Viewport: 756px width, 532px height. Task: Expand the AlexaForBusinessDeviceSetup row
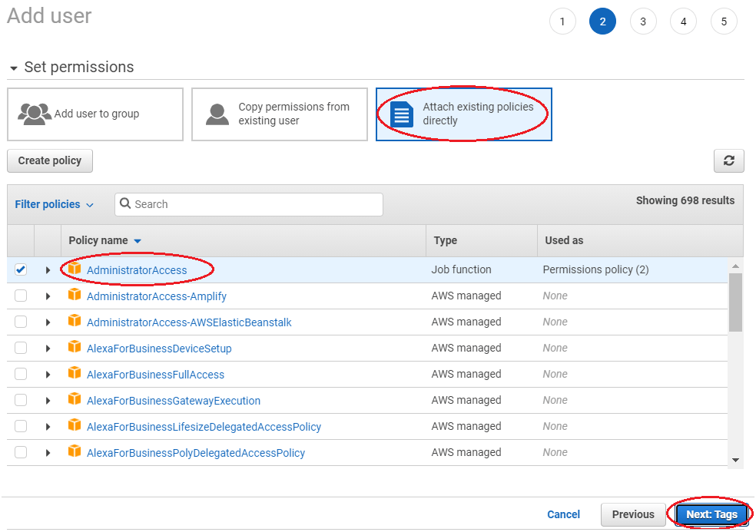48,349
